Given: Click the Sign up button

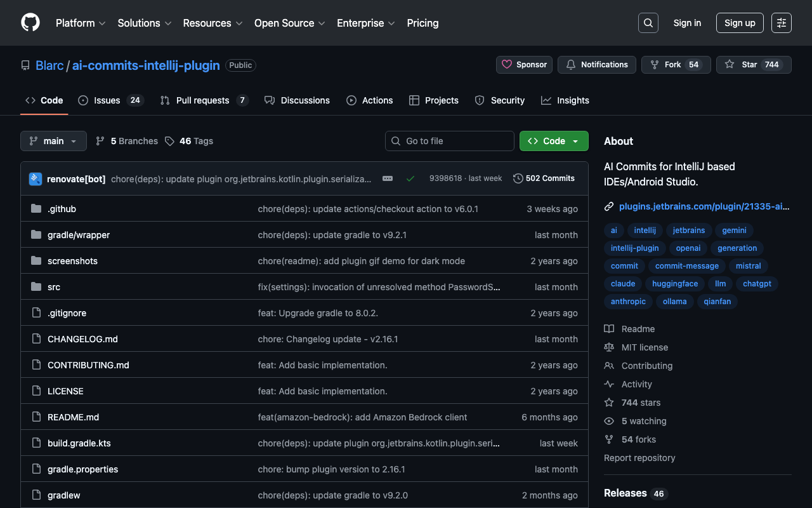Looking at the screenshot, I should point(740,23).
